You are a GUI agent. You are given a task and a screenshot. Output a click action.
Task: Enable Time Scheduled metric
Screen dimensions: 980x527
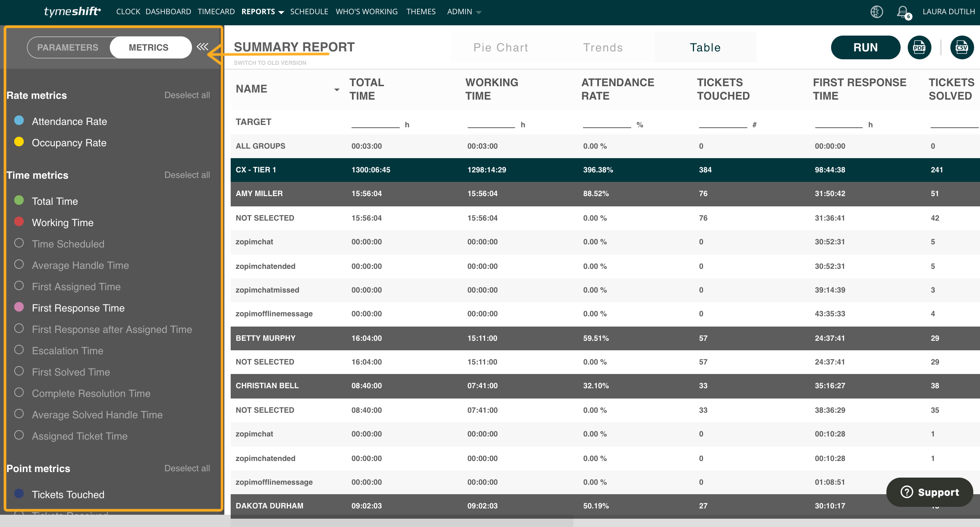pyautogui.click(x=59, y=244)
